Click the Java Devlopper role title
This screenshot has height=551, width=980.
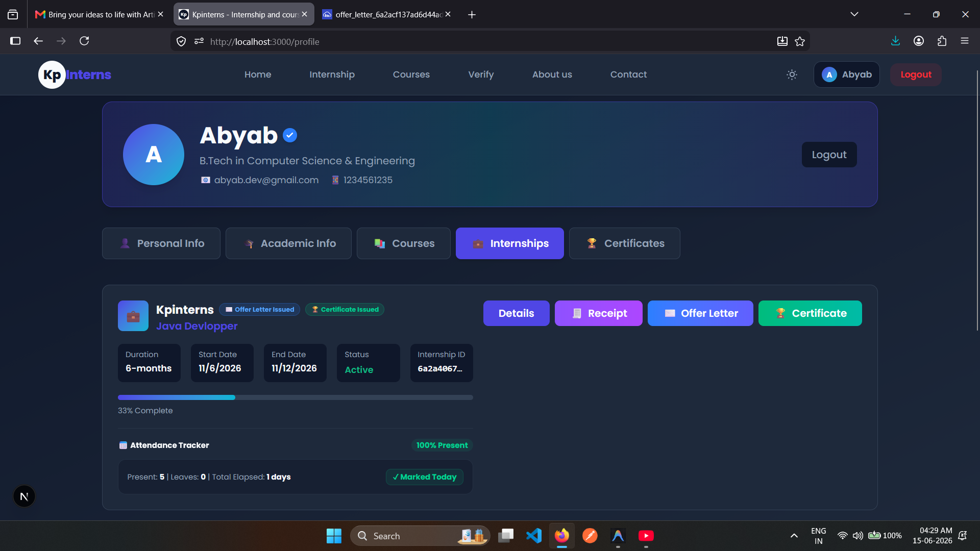197,326
